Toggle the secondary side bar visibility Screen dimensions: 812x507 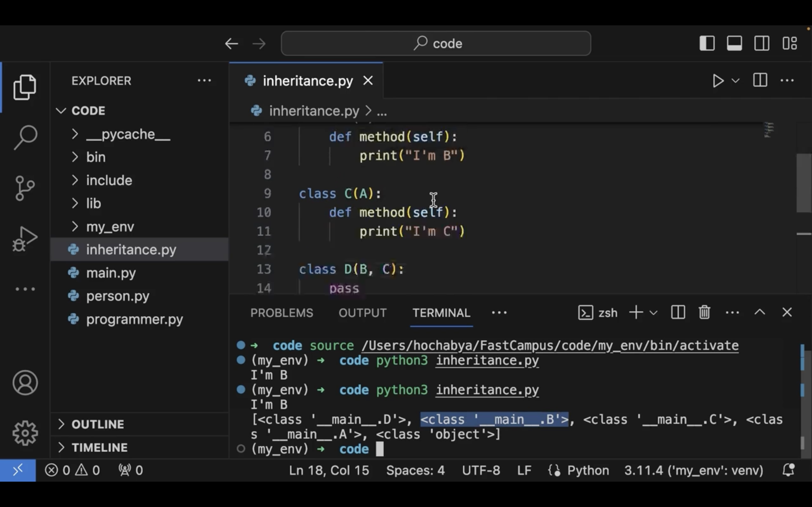(762, 43)
